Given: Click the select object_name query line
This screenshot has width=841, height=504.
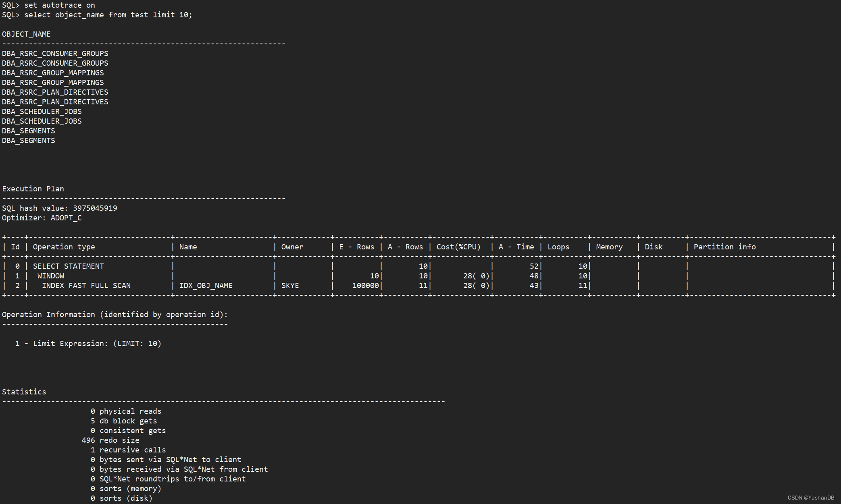Looking at the screenshot, I should [x=108, y=15].
